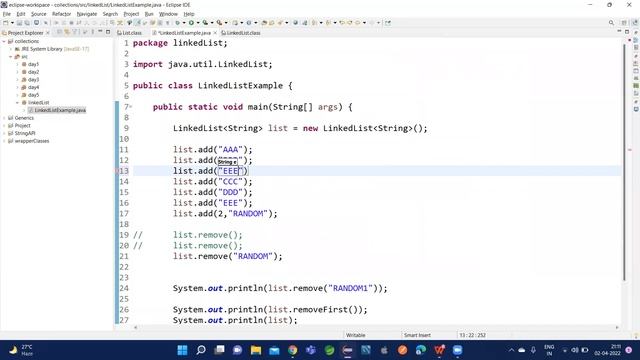Select the Project project in explorer
The height and width of the screenshot is (360, 640).
tap(22, 126)
